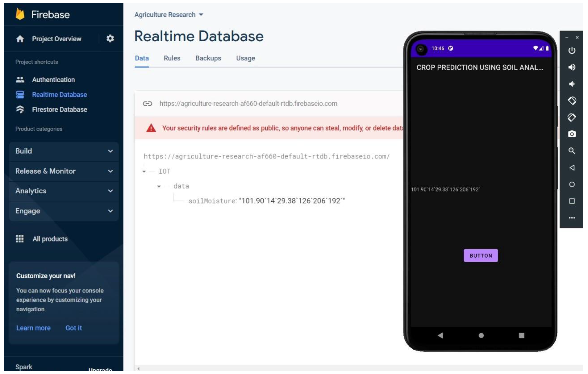Image resolution: width=588 pixels, height=374 pixels.
Task: Open emulator extended controls three dots
Action: click(x=572, y=218)
